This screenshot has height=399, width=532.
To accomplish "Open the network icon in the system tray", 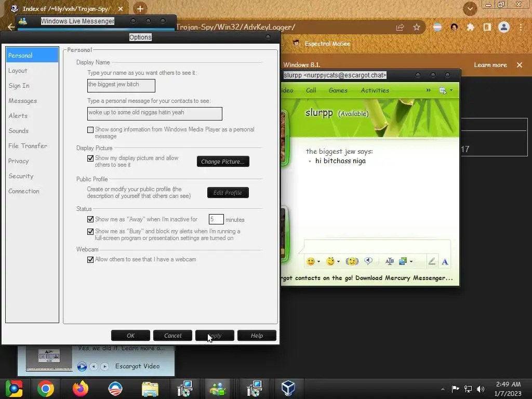I will [468, 389].
